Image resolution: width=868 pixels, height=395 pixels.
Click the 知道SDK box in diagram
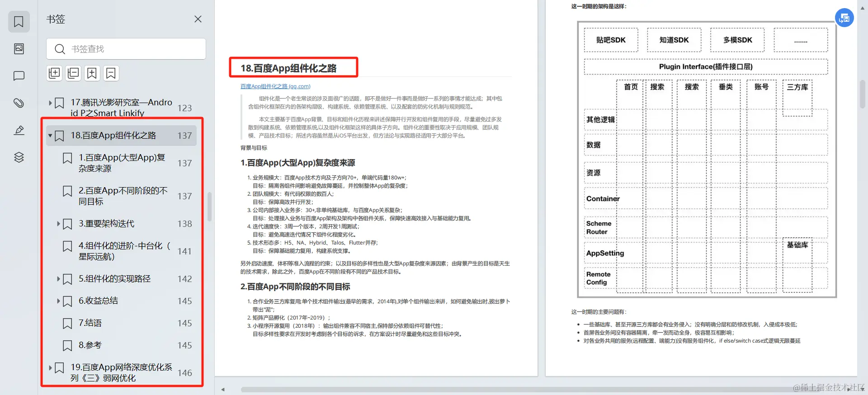coord(674,40)
